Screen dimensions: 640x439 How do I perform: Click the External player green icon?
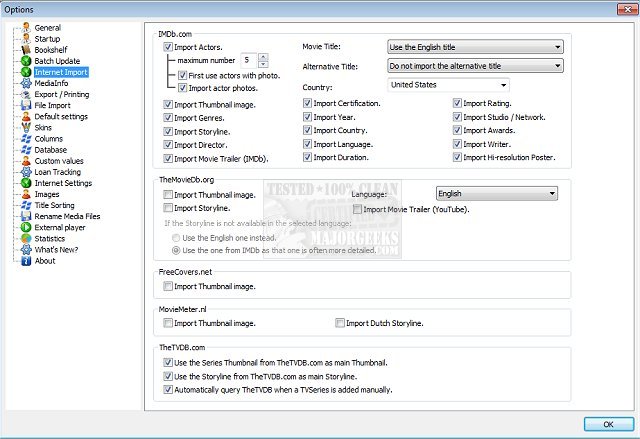click(26, 227)
